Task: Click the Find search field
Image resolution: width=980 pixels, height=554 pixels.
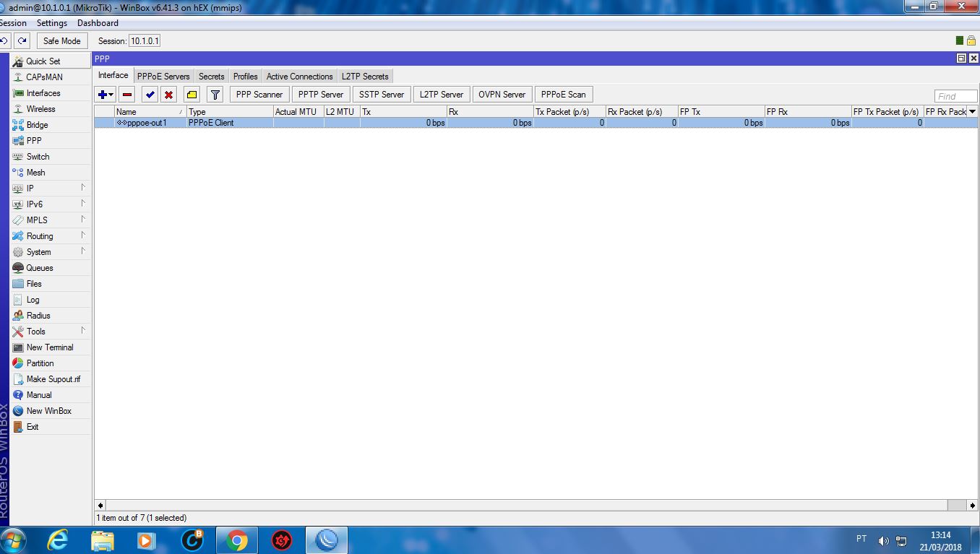Action: [955, 96]
